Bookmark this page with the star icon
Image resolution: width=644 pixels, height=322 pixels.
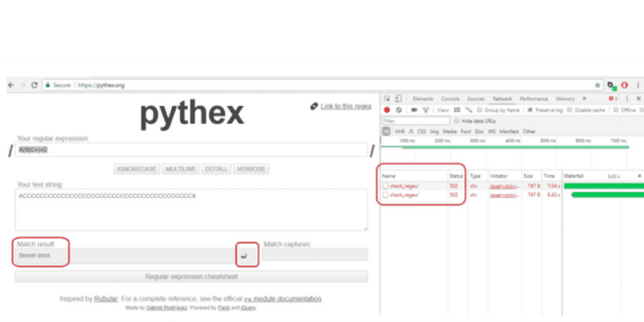(597, 85)
